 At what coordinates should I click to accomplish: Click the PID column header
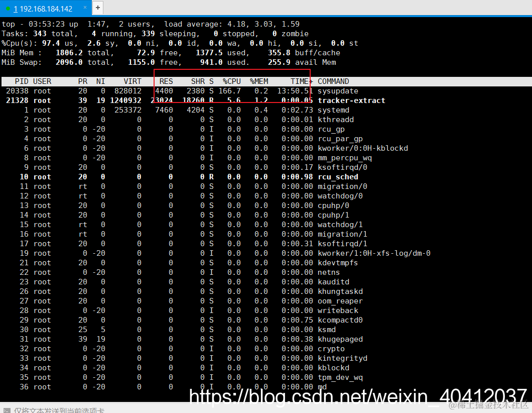click(x=22, y=81)
